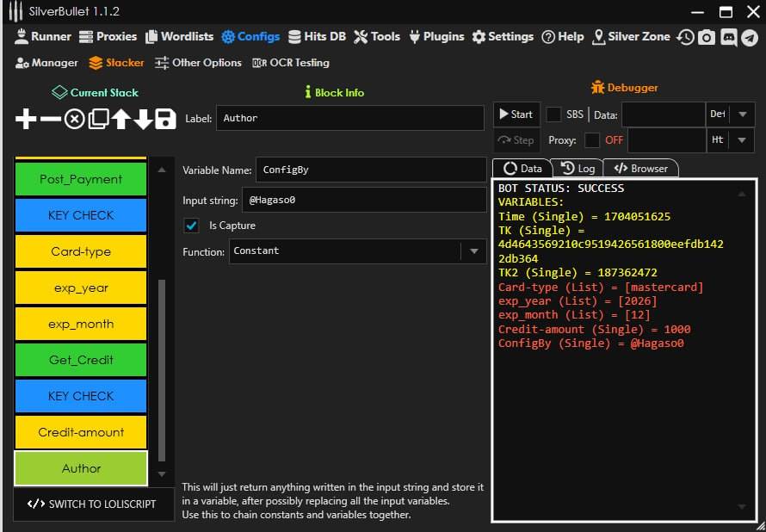This screenshot has height=532, width=766.
Task: Save the config with floppy disk icon
Action: [165, 120]
